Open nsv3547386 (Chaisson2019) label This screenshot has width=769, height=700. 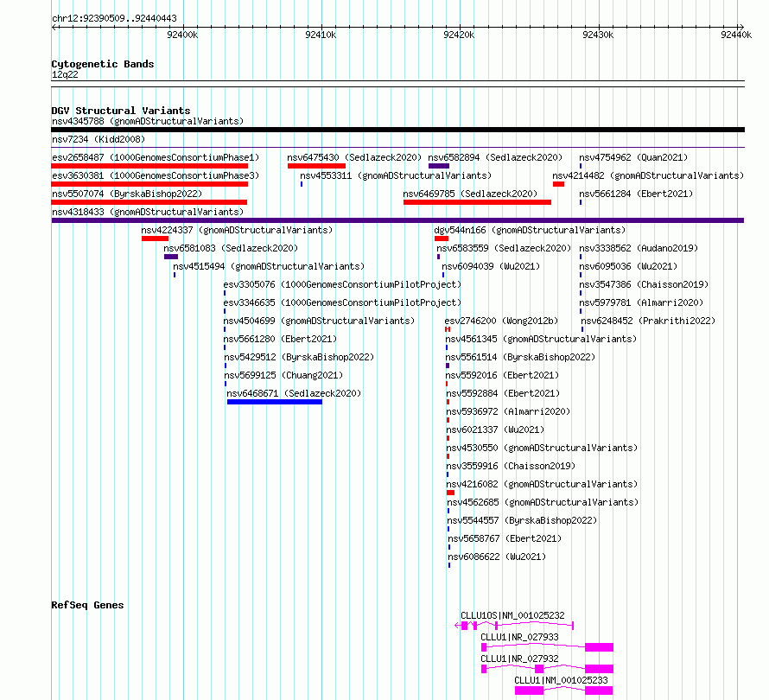[644, 284]
